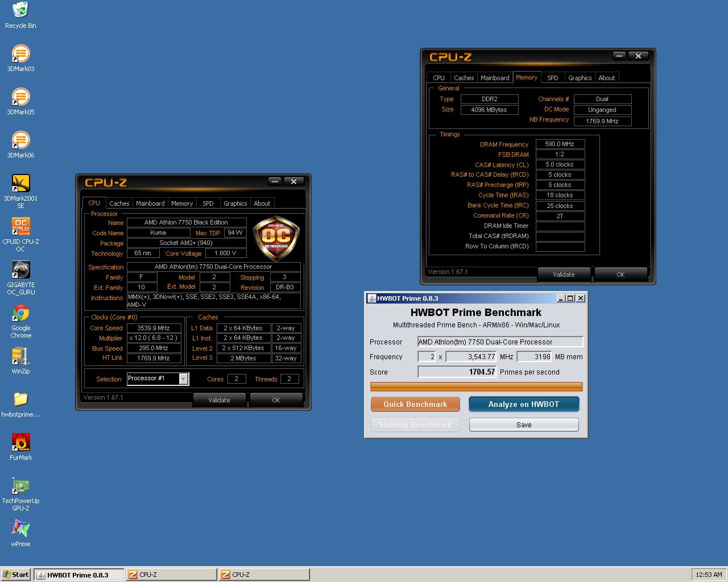This screenshot has height=582, width=728.
Task: Select the FurMark desktop icon
Action: tap(20, 447)
